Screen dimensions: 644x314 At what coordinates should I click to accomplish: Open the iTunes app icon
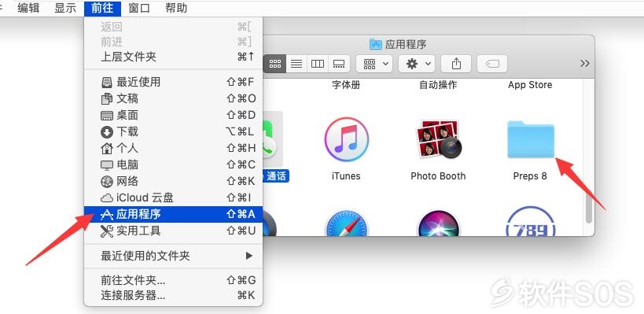[x=346, y=139]
